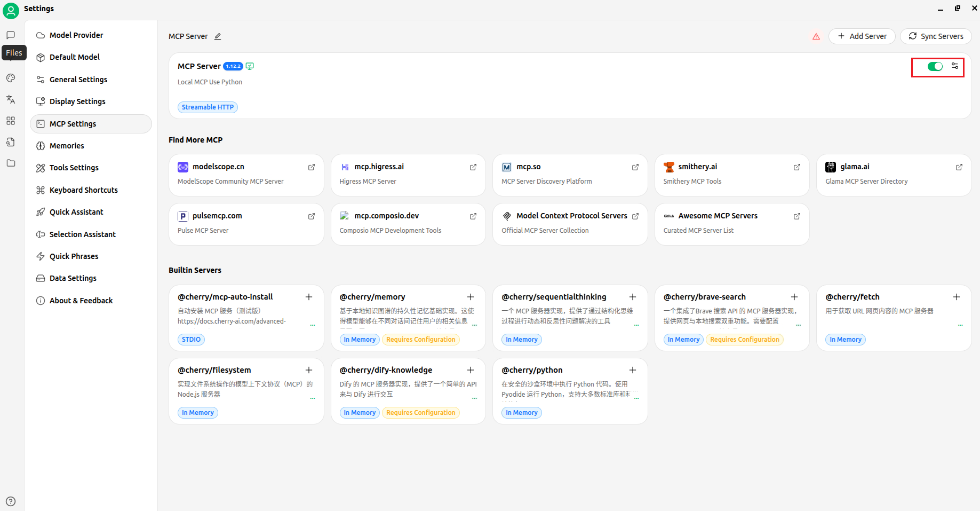Open the folder icon in the sidebar
The width and height of the screenshot is (980, 511).
(x=11, y=163)
